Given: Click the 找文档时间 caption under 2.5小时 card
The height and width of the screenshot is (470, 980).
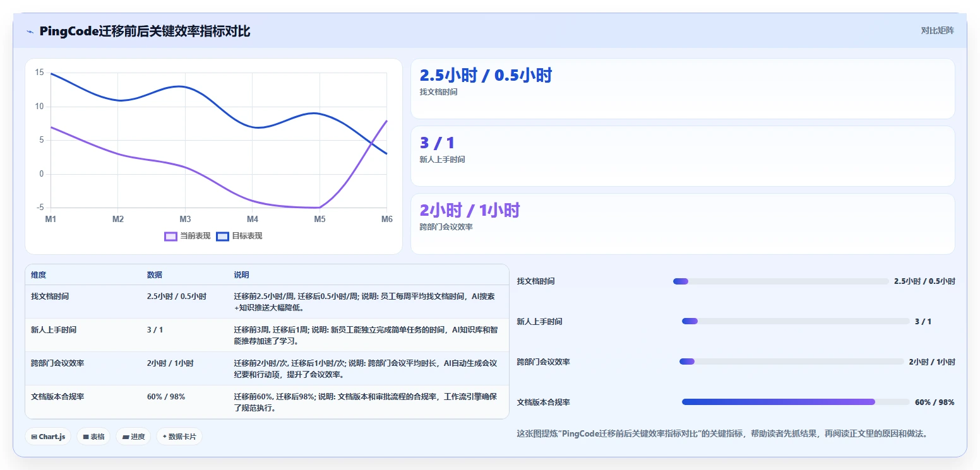Looking at the screenshot, I should 439,92.
